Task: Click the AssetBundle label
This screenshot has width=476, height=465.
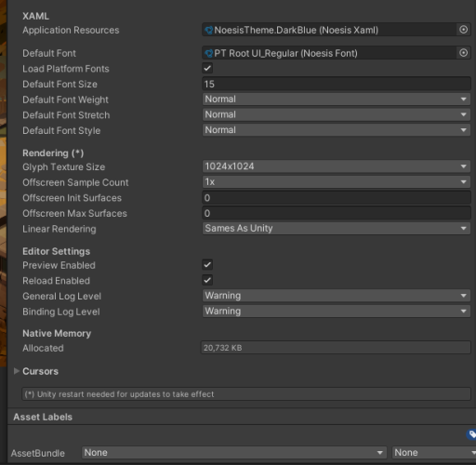Action: [38, 453]
